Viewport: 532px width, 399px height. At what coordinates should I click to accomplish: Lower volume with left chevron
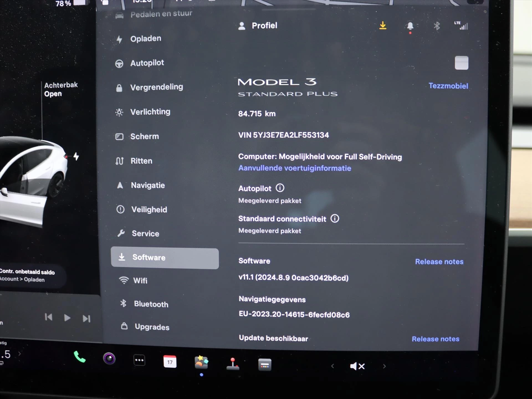332,366
